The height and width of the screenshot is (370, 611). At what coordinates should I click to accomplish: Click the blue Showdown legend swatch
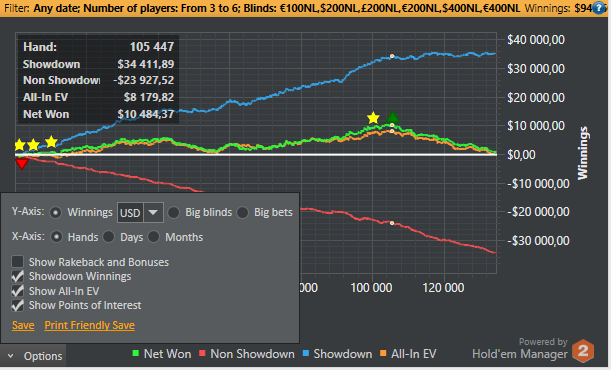pos(306,354)
